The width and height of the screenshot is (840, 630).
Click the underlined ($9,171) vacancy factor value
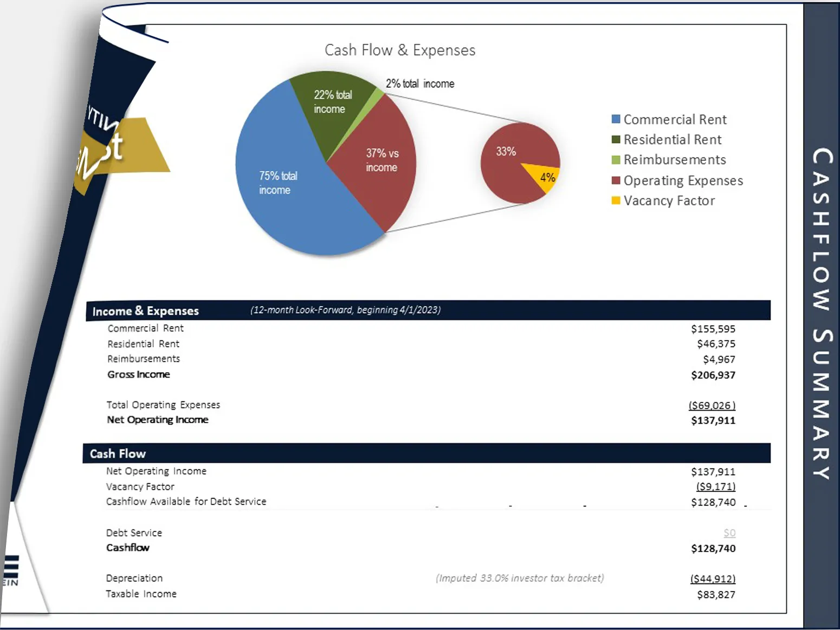[x=715, y=486]
